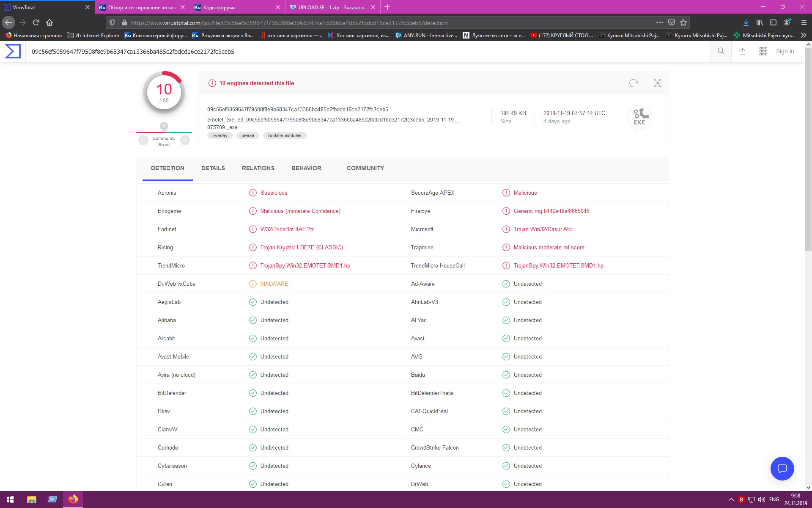Image resolution: width=812 pixels, height=508 pixels.
Task: Click the reanalyze file refresh icon
Action: [634, 83]
